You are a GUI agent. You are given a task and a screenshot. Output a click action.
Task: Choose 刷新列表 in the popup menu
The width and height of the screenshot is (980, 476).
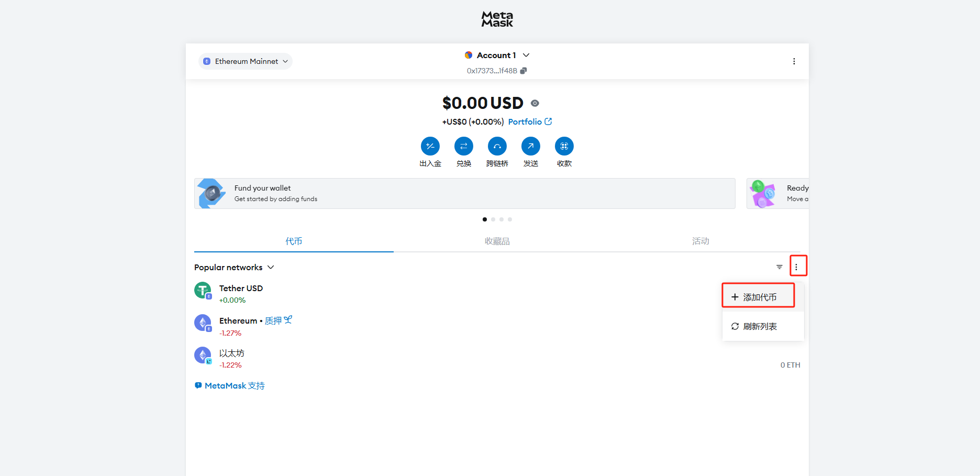pyautogui.click(x=763, y=326)
